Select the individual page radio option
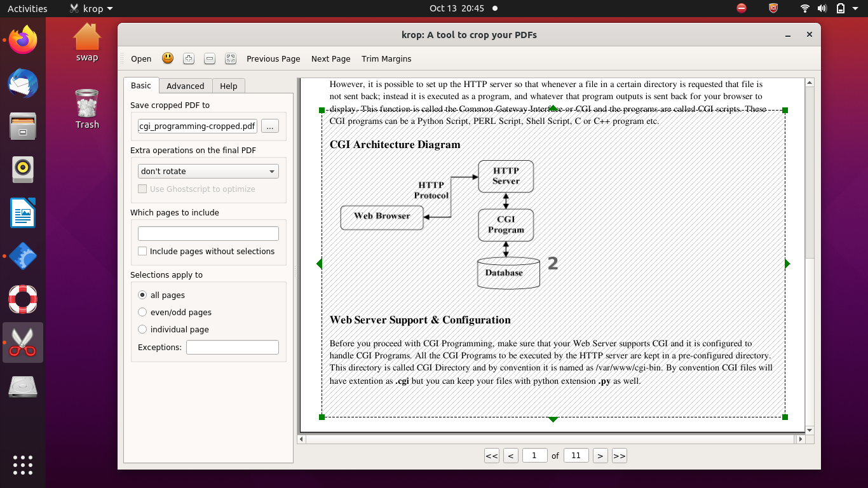This screenshot has width=868, height=488. [x=143, y=329]
